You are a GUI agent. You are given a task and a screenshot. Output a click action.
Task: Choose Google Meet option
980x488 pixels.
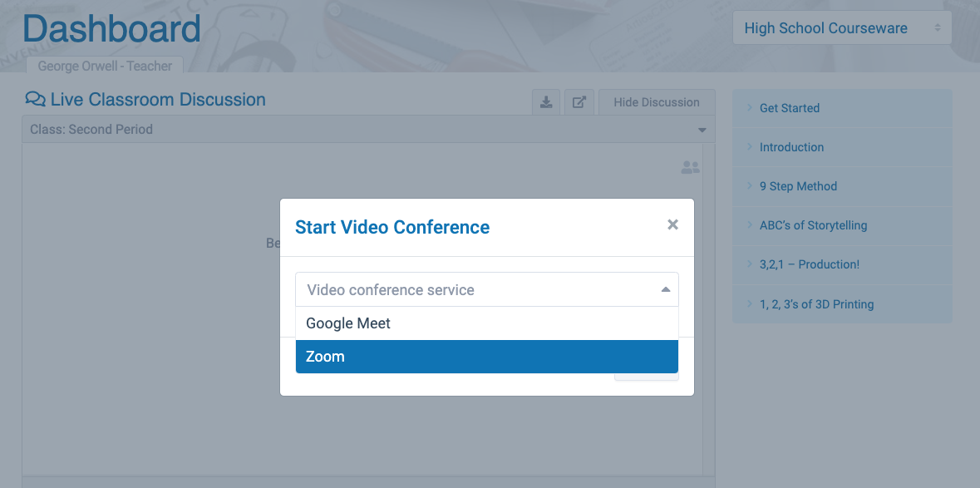point(486,323)
